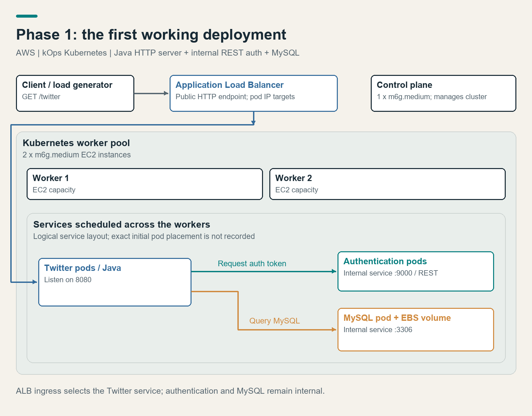
Task: Click the Request auth token label
Action: point(252,264)
